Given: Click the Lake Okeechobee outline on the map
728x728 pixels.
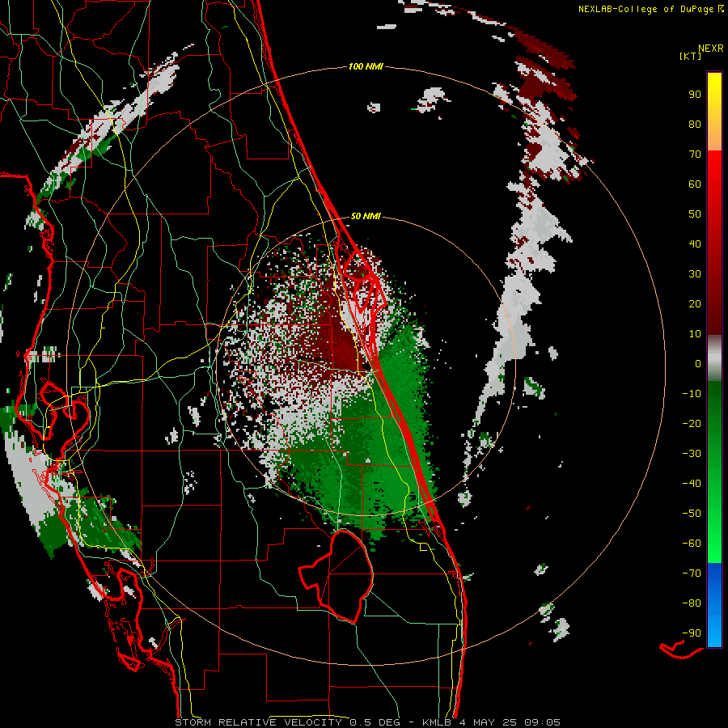Looking at the screenshot, I should 336,577.
